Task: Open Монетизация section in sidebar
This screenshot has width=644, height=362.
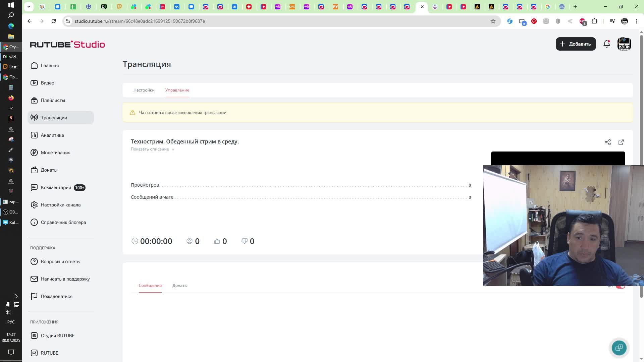Action: click(55, 153)
